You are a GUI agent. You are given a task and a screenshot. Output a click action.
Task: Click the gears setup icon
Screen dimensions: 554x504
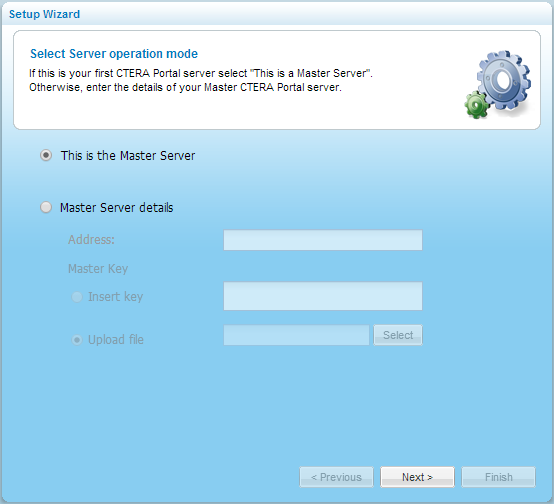497,84
